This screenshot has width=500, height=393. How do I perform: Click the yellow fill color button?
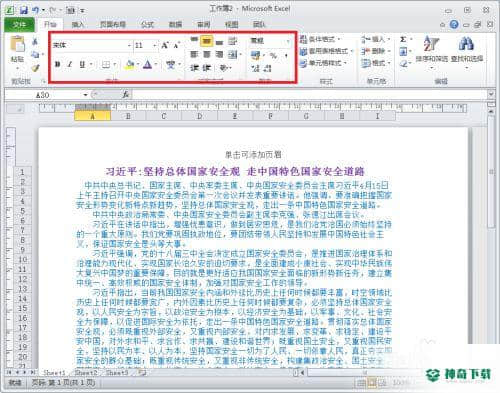[130, 65]
